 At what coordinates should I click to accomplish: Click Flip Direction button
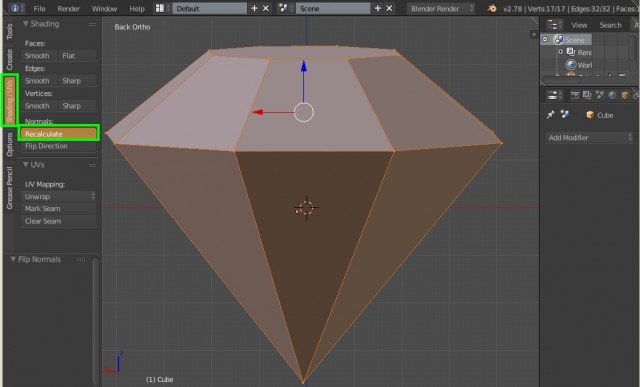(x=59, y=146)
